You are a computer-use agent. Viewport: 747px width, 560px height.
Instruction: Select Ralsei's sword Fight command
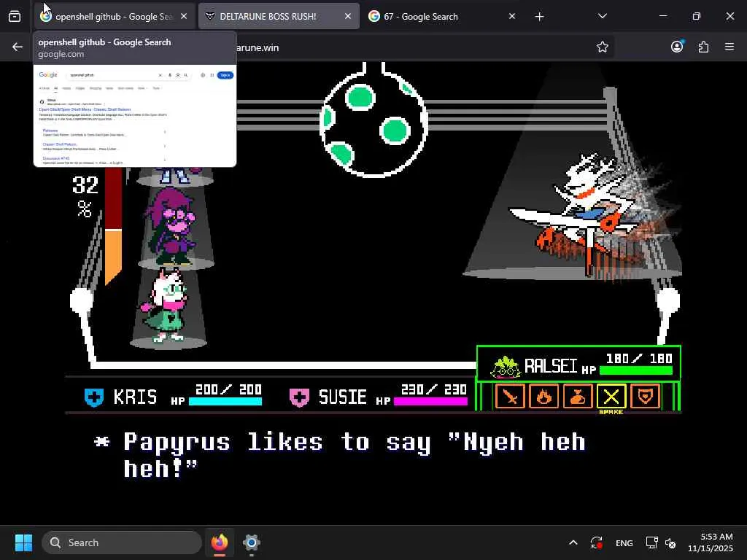pos(510,396)
